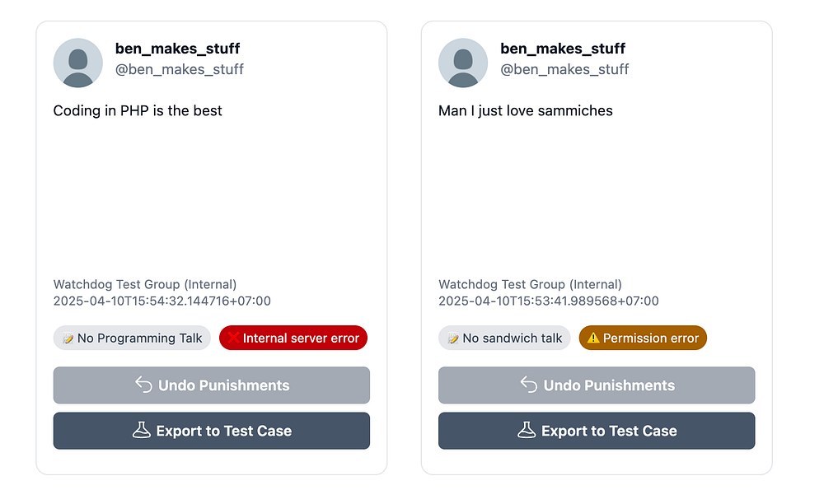Image resolution: width=824 pixels, height=504 pixels.
Task: Click avatar icon on sammiches post card
Action: pyautogui.click(x=463, y=63)
